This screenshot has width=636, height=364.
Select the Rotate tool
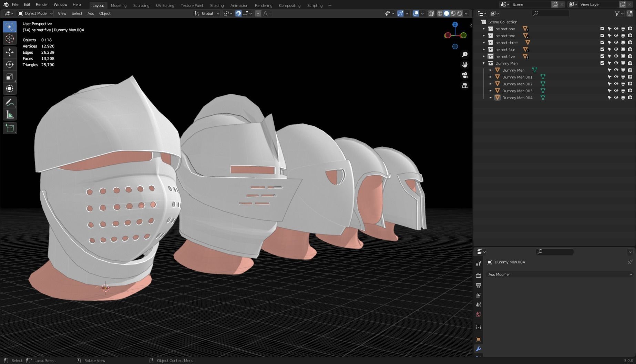pos(10,64)
